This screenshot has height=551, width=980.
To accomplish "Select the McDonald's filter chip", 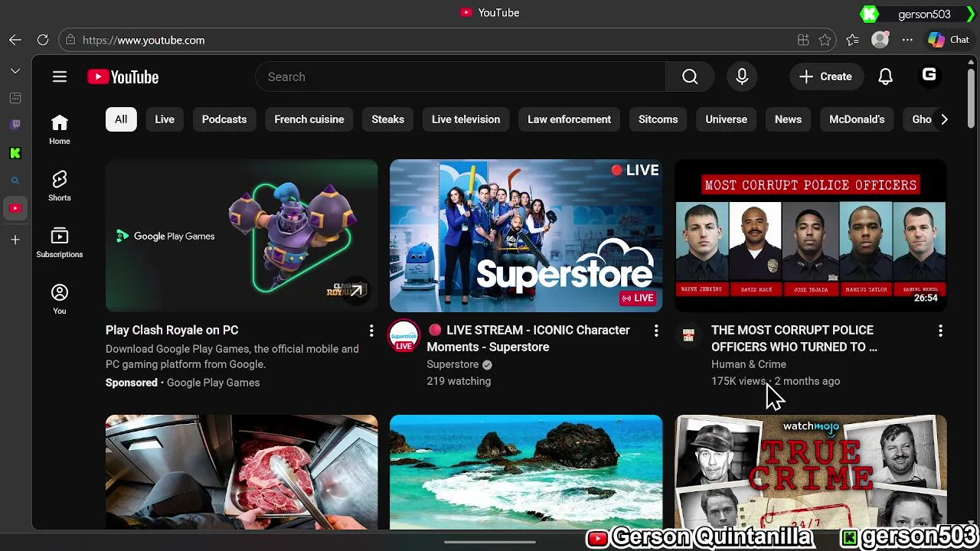I will click(x=857, y=119).
